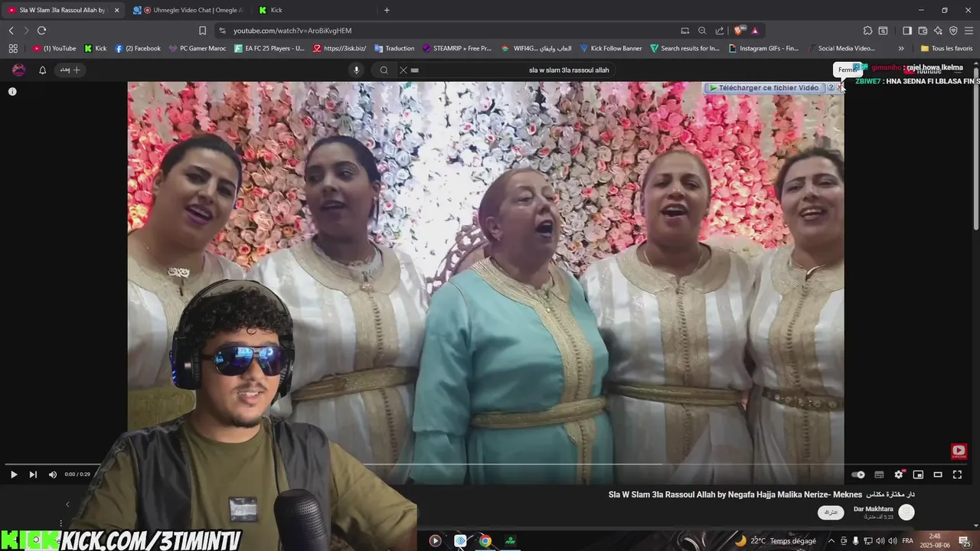Open the taskbar weather Temps dégagé widget
Viewport: 980px width, 551px height.
(x=775, y=540)
